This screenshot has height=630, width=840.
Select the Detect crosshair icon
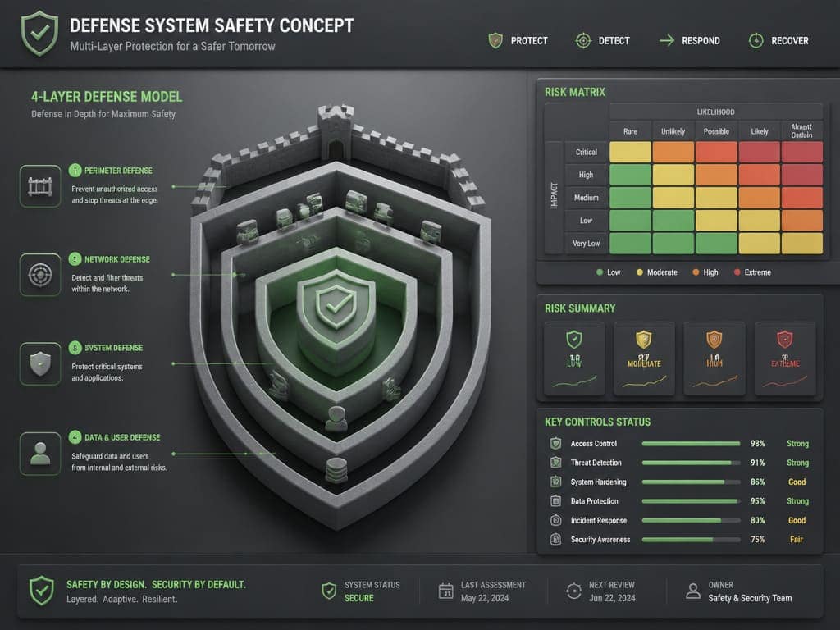click(x=583, y=41)
